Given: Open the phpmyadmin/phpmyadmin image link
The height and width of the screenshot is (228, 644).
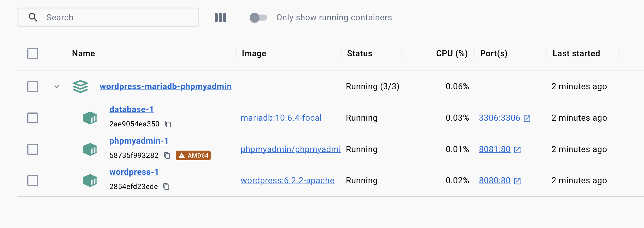Looking at the screenshot, I should click(x=291, y=149).
